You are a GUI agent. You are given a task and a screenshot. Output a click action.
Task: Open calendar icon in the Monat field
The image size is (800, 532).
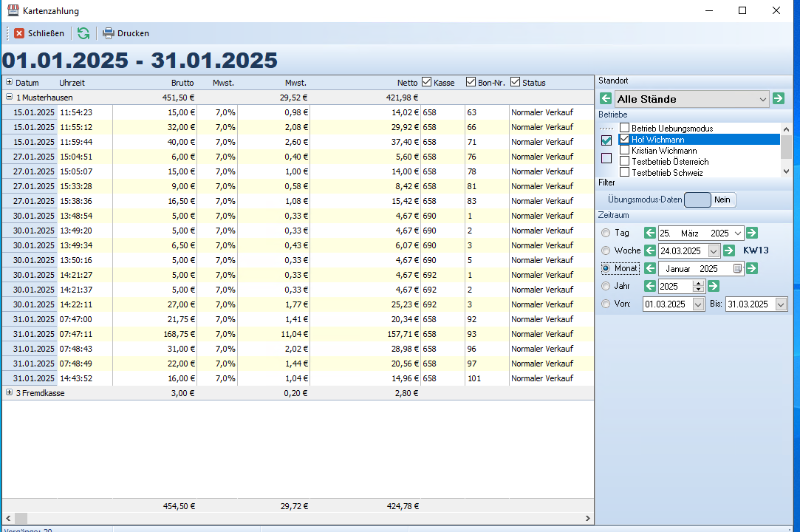[737, 269]
